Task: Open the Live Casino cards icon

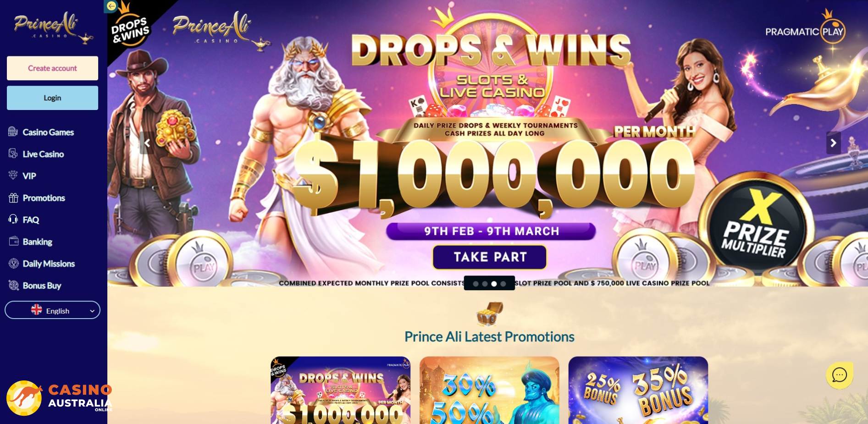Action: [13, 154]
